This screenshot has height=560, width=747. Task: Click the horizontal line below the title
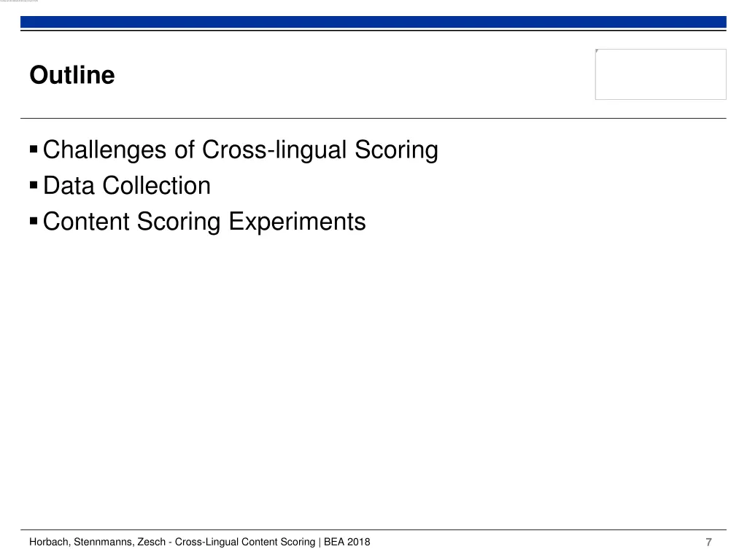pyautogui.click(x=373, y=118)
